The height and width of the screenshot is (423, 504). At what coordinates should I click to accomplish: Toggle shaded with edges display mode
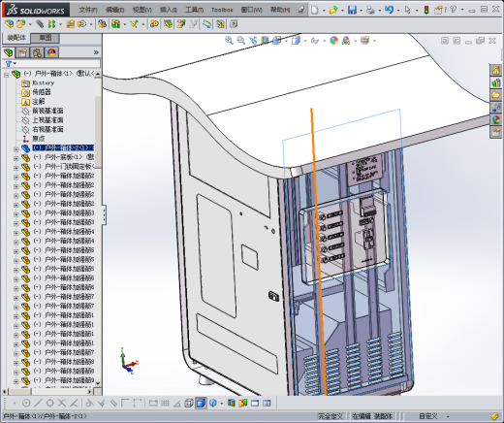point(201,403)
